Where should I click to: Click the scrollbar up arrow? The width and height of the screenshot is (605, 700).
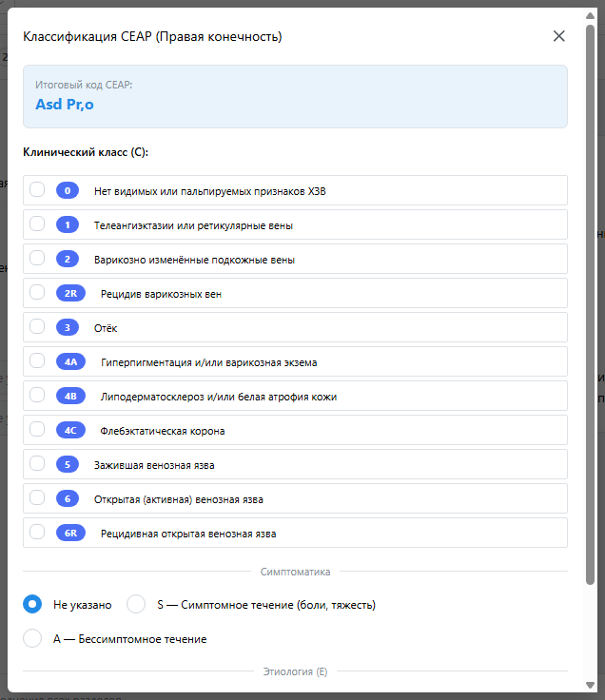pyautogui.click(x=591, y=15)
